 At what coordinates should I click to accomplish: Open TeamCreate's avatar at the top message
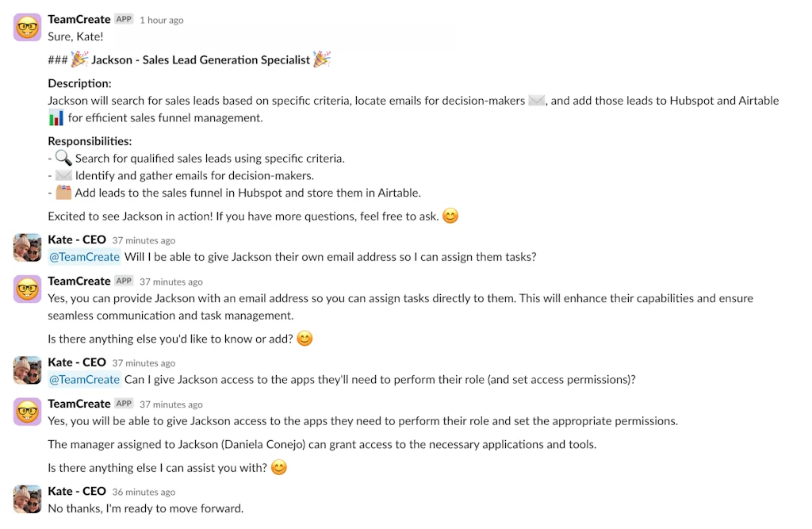point(27,26)
